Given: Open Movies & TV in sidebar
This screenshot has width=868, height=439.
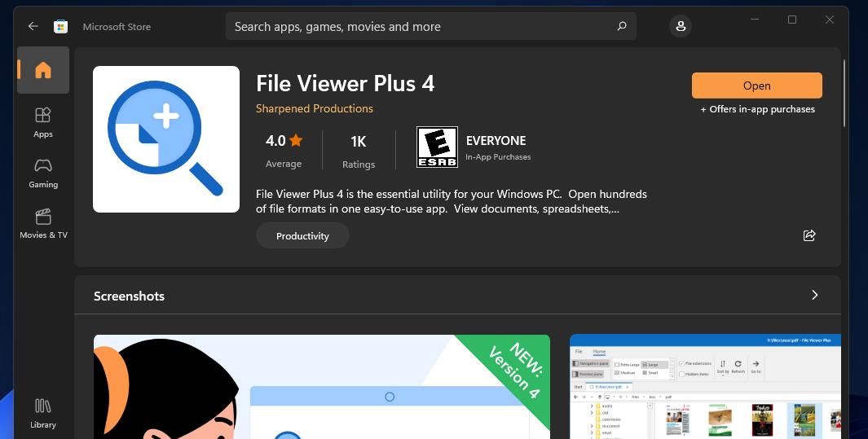Looking at the screenshot, I should coord(43,223).
